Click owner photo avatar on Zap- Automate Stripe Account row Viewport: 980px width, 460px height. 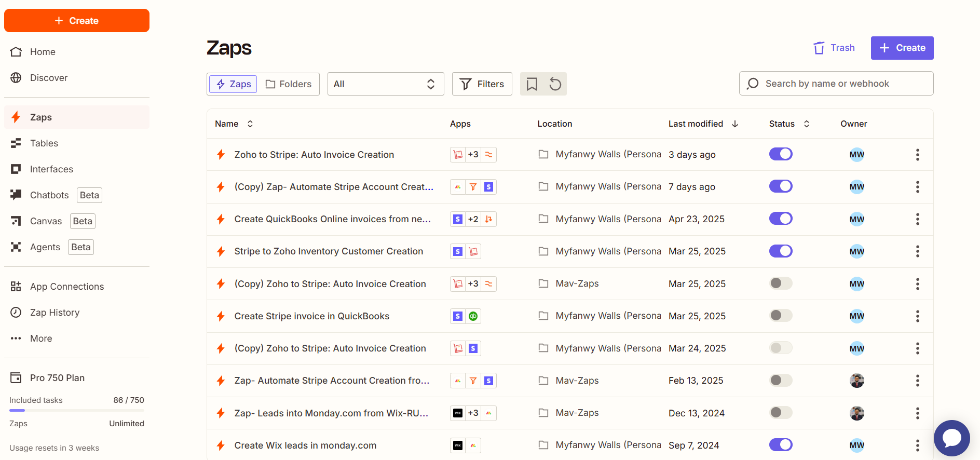857,381
